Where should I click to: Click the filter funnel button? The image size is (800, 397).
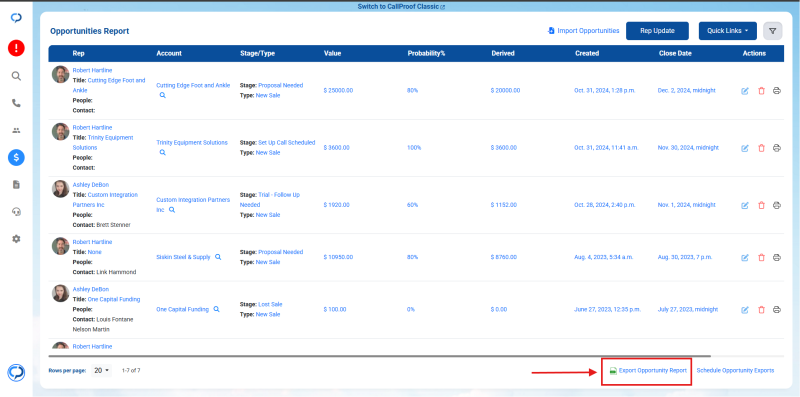click(x=772, y=31)
